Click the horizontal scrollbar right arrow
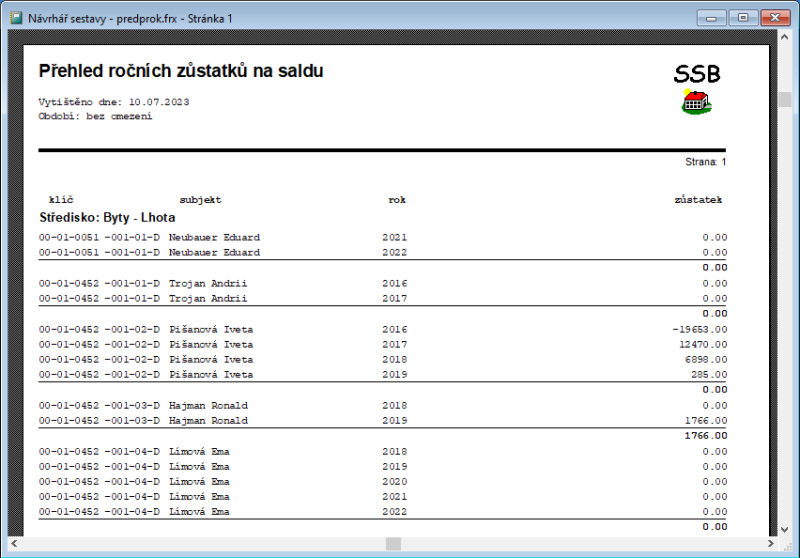 point(771,543)
